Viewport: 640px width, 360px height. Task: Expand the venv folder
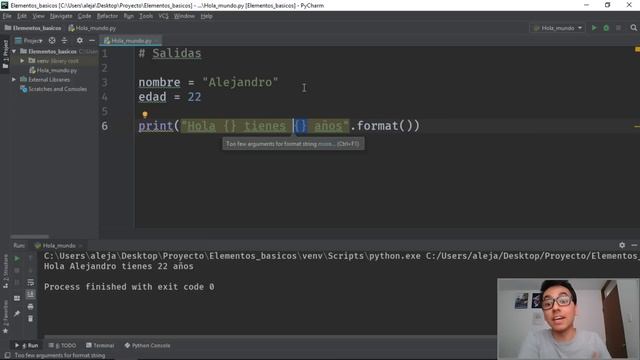22,61
